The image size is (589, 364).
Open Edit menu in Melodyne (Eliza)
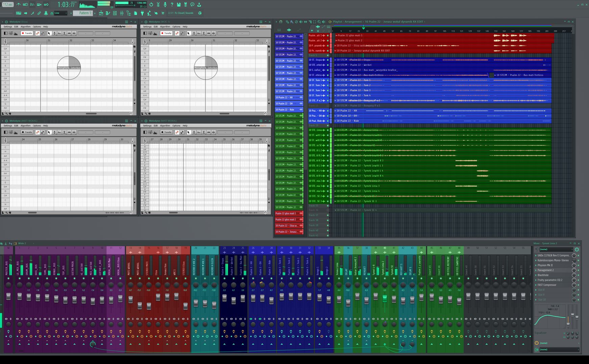tap(16, 27)
